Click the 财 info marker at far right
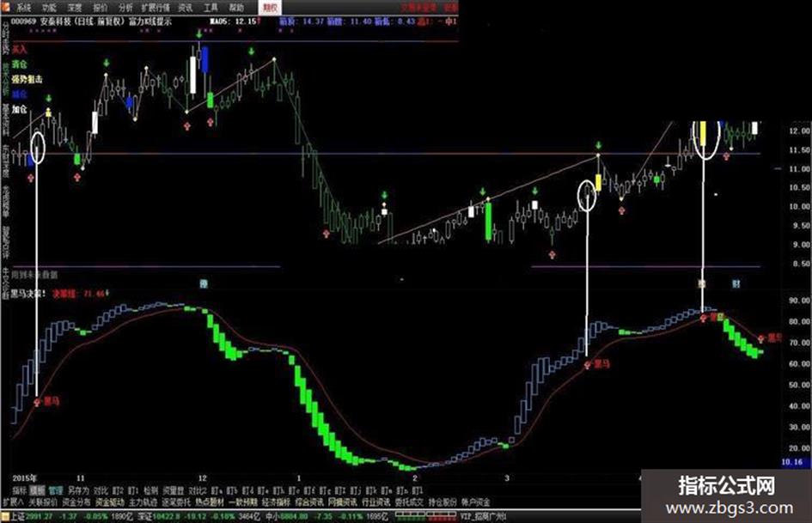Viewport: 812px width, 523px height. [x=736, y=283]
